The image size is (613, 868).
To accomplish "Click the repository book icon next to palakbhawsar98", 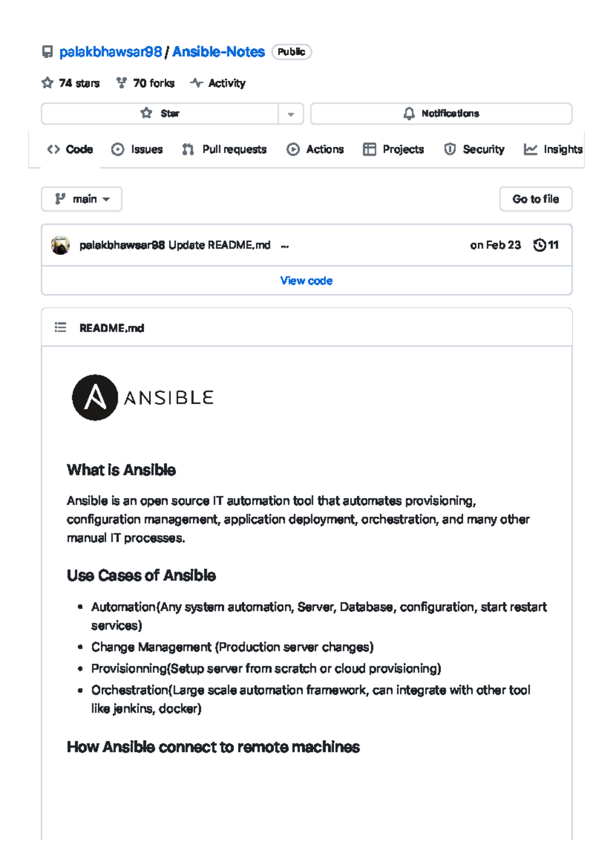I will [46, 51].
